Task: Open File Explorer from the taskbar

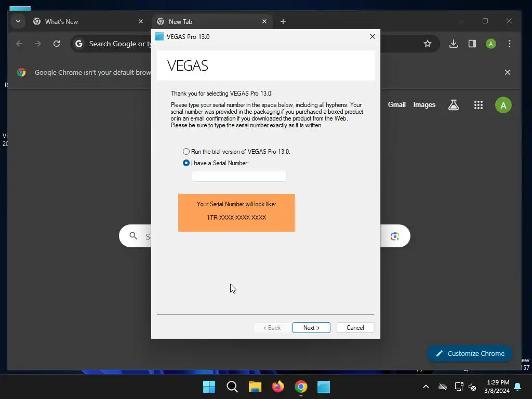Action: tap(255, 387)
